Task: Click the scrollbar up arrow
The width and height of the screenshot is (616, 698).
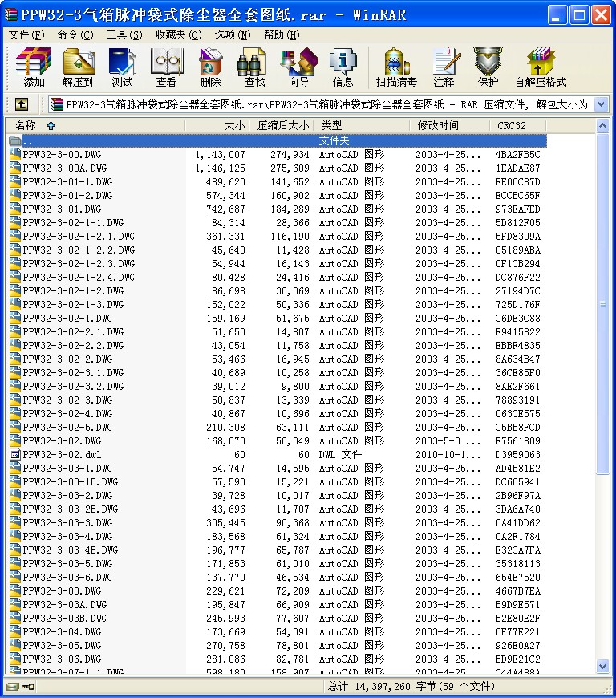Action: coord(602,126)
